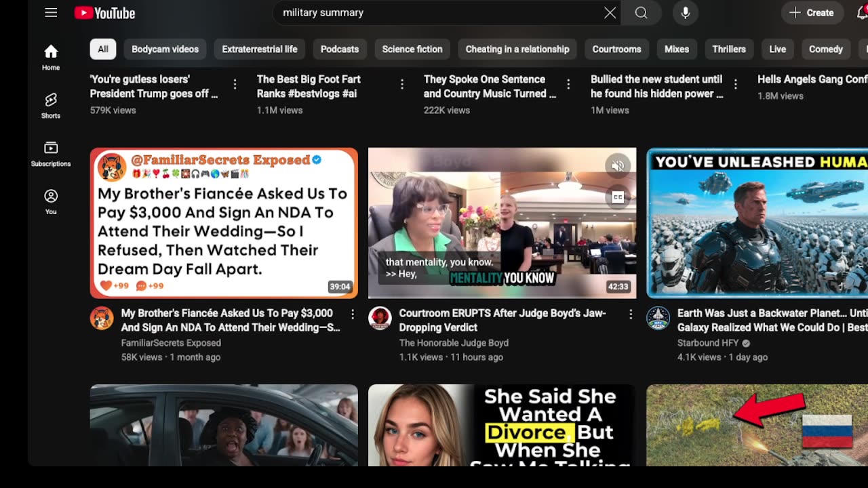Open the Judge Boyd courtroom video thumbnail
Screen dimensions: 868x488
502,223
